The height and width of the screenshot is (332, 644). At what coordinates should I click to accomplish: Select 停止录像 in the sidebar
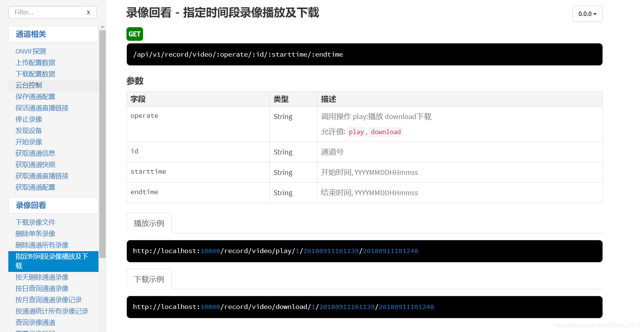(x=29, y=119)
